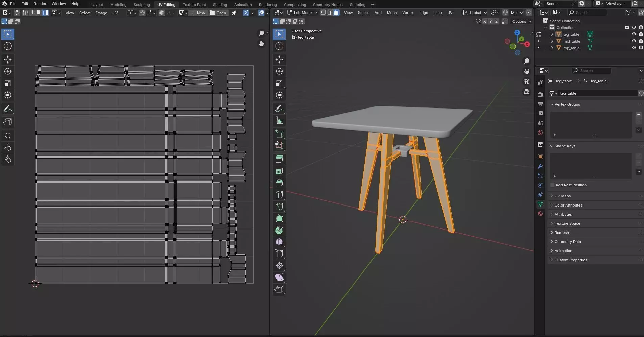The height and width of the screenshot is (337, 644).
Task: Toggle Z axis mirror in the viewport header
Action: [496, 21]
